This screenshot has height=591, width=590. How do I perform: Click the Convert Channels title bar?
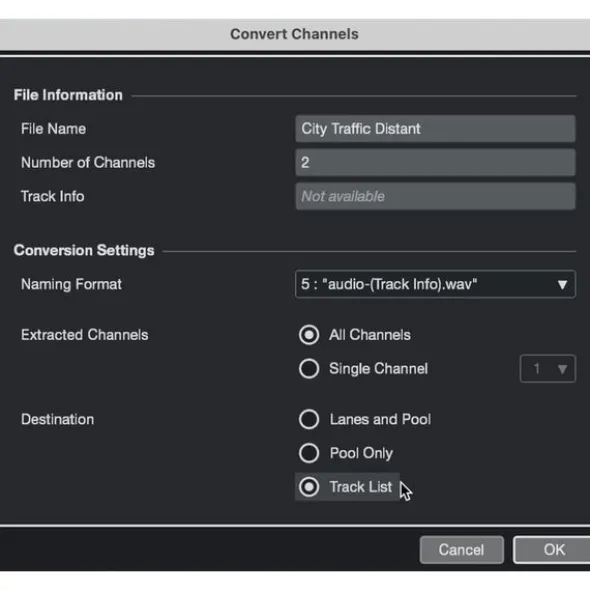pos(295,34)
